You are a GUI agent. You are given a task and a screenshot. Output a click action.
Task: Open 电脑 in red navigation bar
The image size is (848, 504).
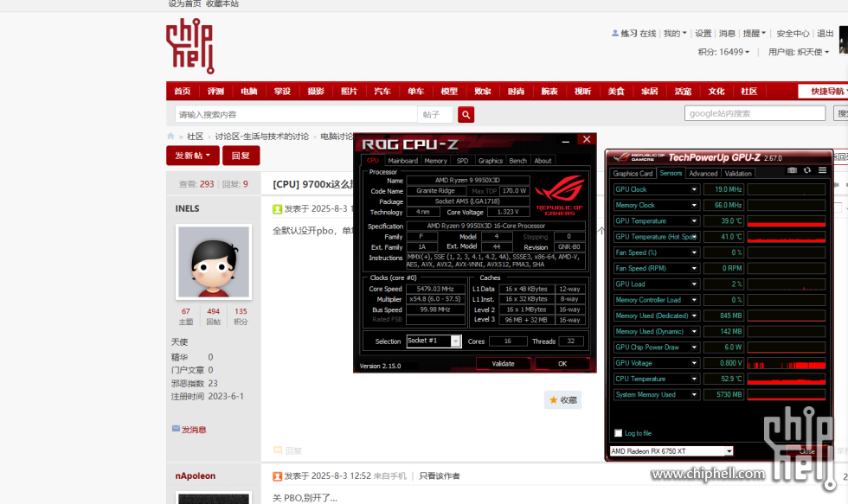coord(249,92)
